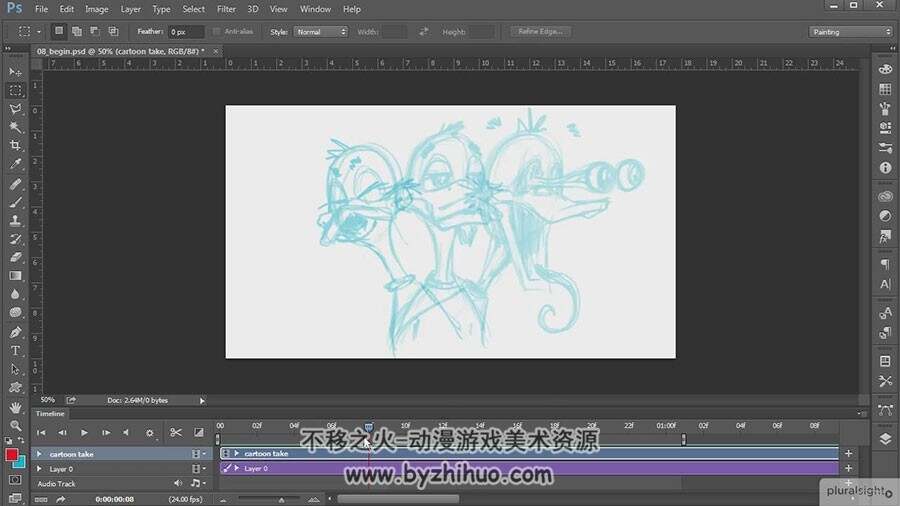Open the Layer menu
This screenshot has height=506, width=900.
(x=130, y=9)
